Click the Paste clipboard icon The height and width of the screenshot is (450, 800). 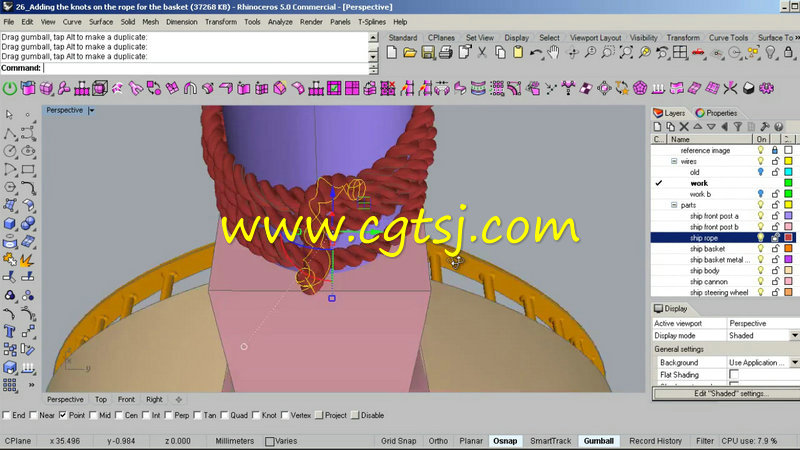pos(518,53)
